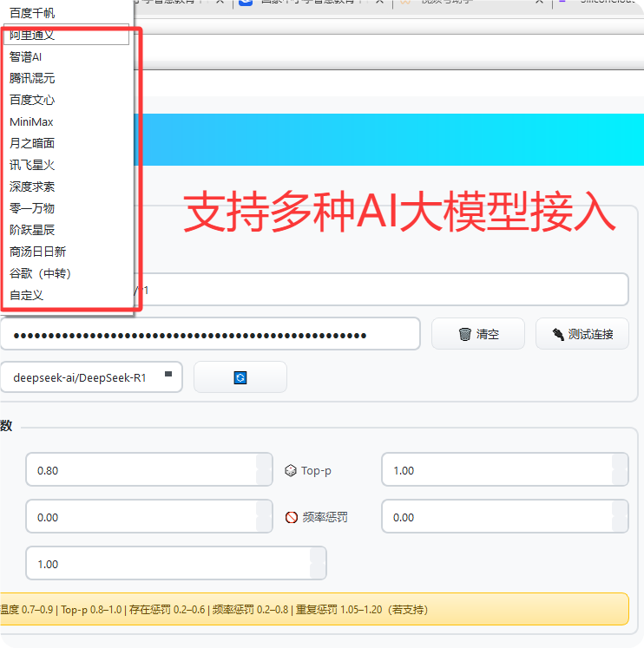Click the stepper on the 频率惩罚 field

620,517
